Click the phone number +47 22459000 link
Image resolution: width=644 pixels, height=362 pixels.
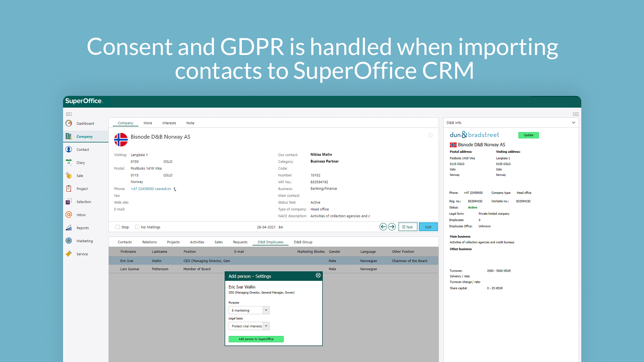(x=151, y=189)
